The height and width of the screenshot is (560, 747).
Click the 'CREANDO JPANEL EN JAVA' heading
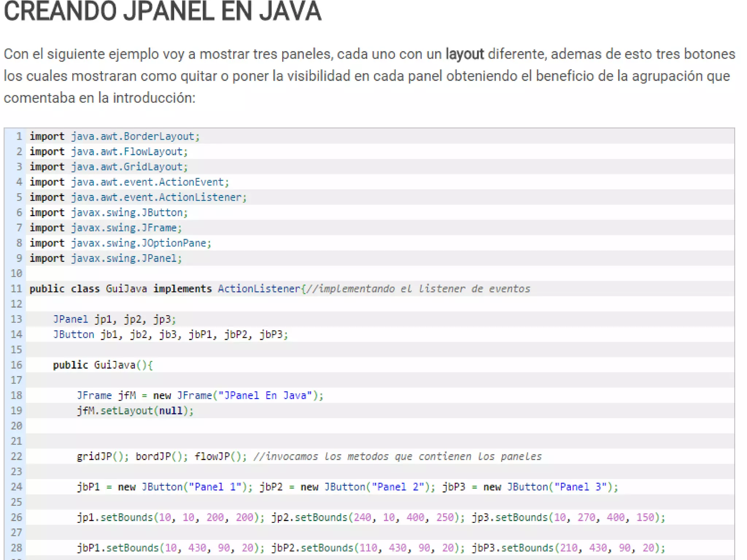click(x=163, y=11)
